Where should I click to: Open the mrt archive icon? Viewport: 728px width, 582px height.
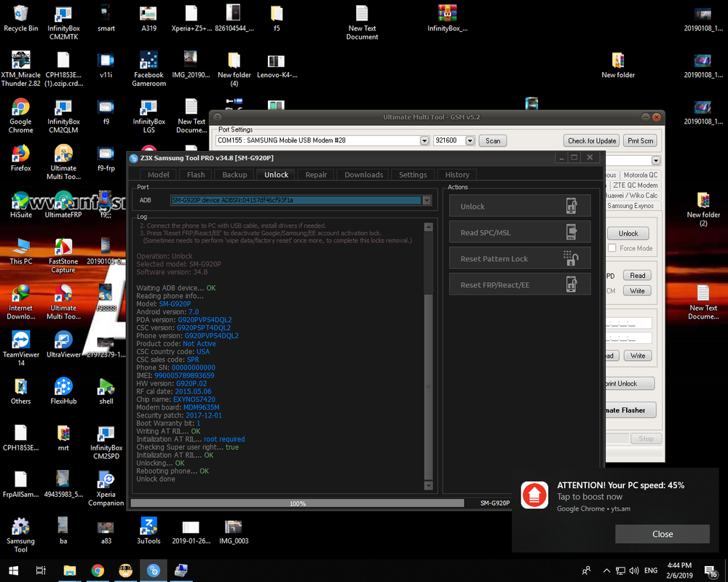click(x=63, y=438)
